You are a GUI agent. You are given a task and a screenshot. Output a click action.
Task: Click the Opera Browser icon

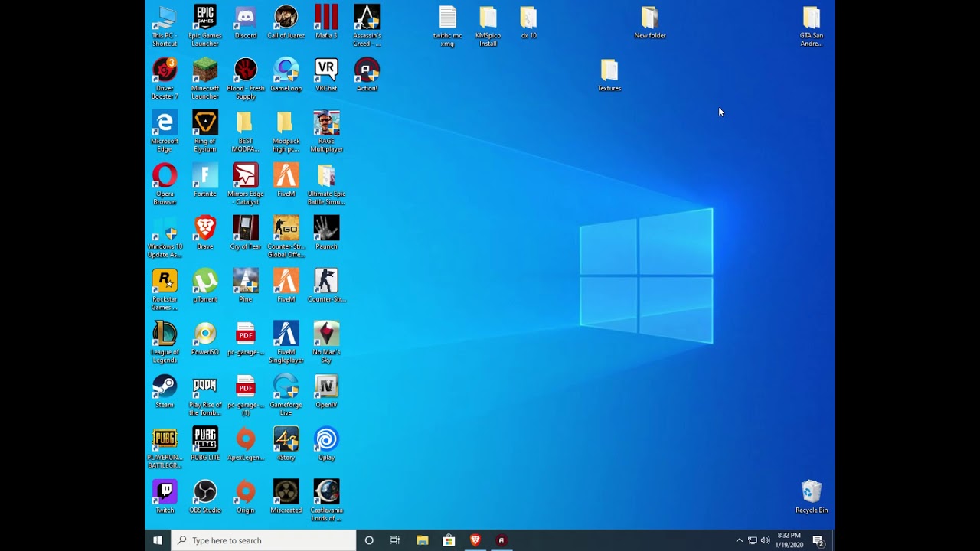[x=165, y=184]
